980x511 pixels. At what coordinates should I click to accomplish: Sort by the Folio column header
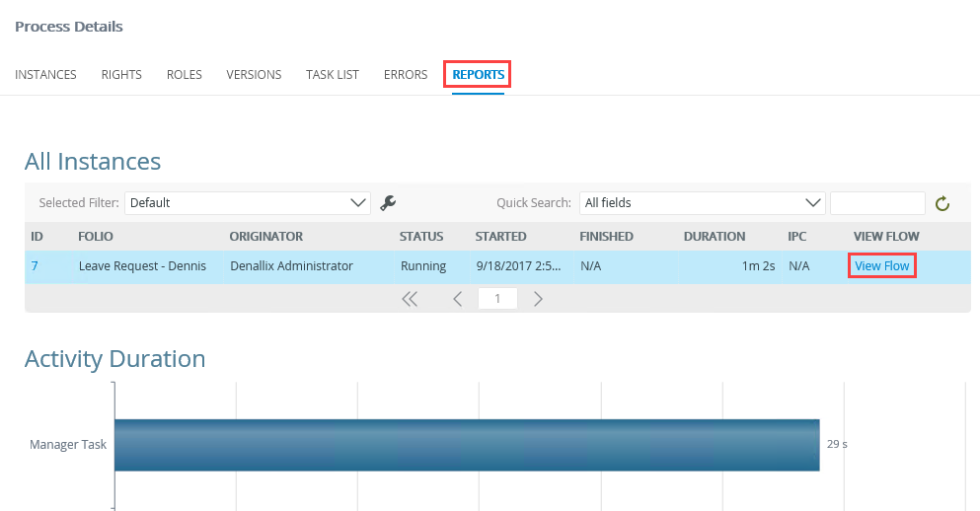pyautogui.click(x=96, y=236)
